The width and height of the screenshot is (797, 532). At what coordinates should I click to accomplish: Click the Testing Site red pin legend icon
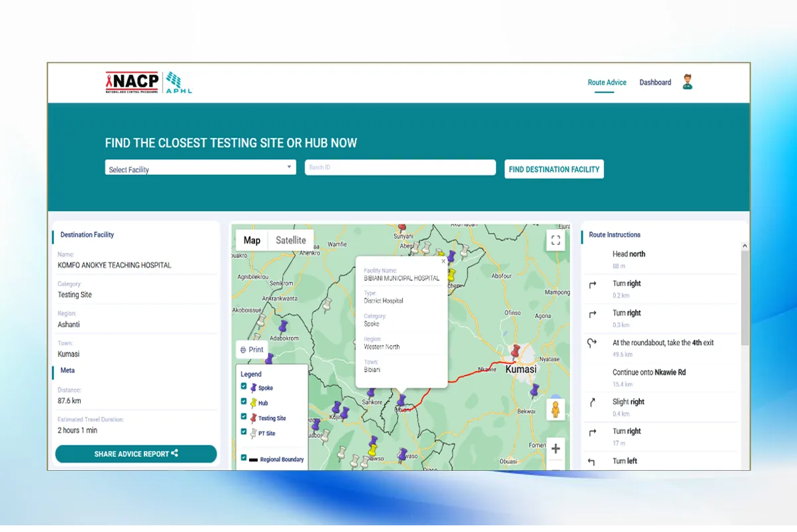(x=253, y=418)
